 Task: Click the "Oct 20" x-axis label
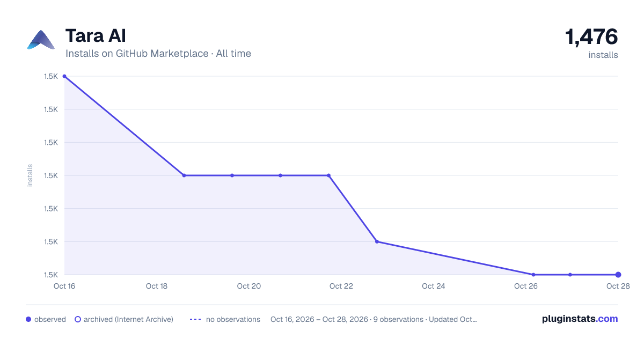click(249, 286)
